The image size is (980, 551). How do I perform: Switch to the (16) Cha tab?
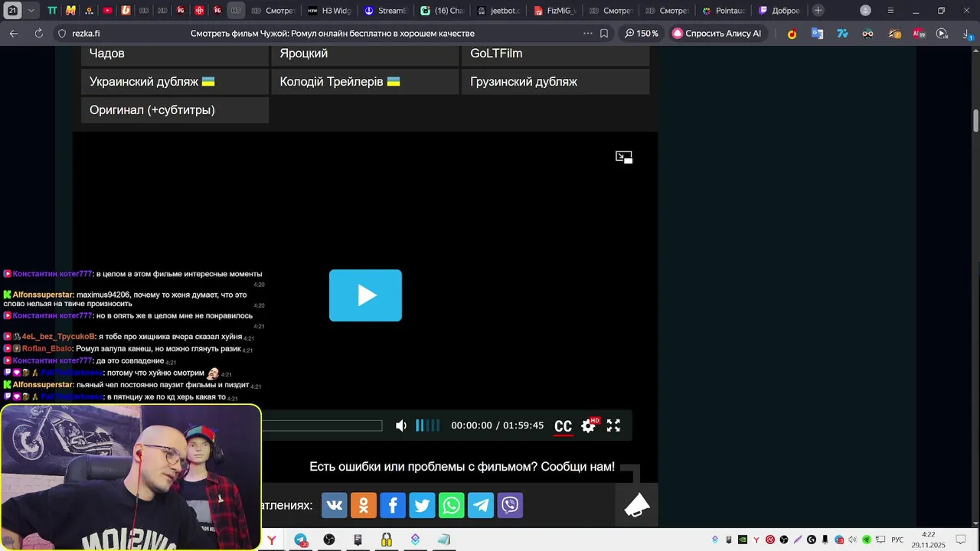[442, 11]
